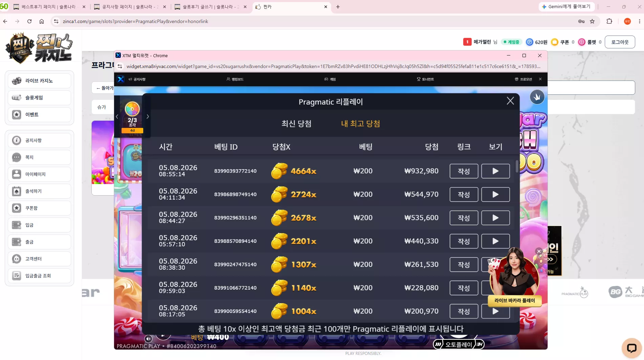This screenshot has width=644, height=360.
Task: Click the point balance P icon
Action: tap(530, 42)
